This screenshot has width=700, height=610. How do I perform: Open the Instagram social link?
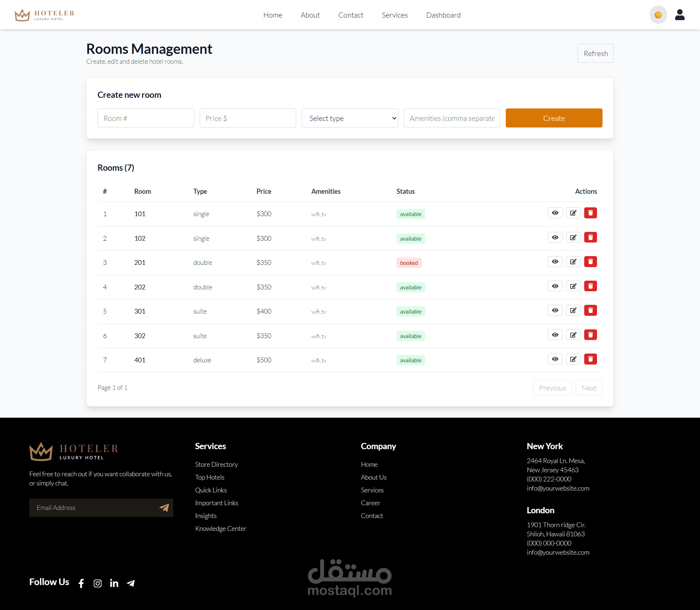[97, 583]
